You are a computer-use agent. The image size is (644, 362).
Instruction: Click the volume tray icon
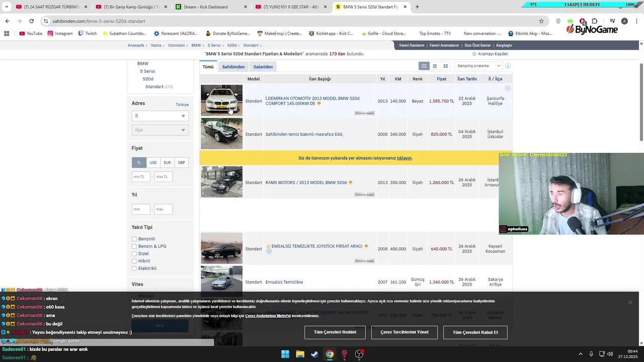pyautogui.click(x=610, y=354)
